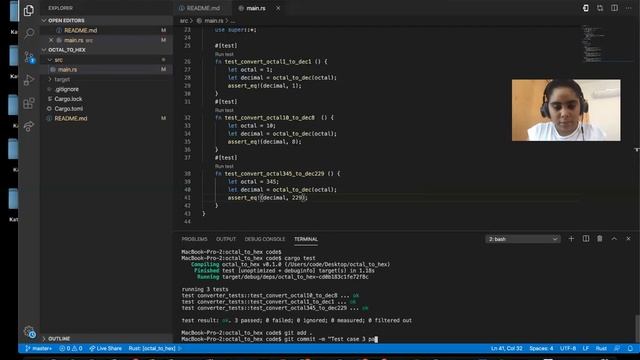Screen dimensions: 640x360
Task: Click line 41 assert_eq!(decimal, 229)
Action: pyautogui.click(x=267, y=198)
